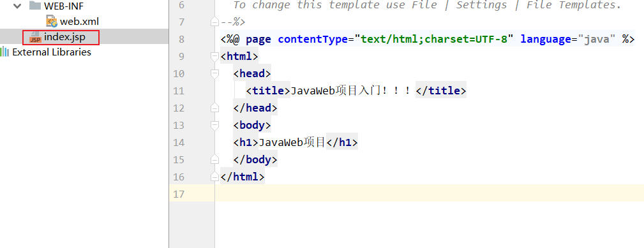
Task: Collapse the <body> block on line 13
Action: [x=214, y=126]
